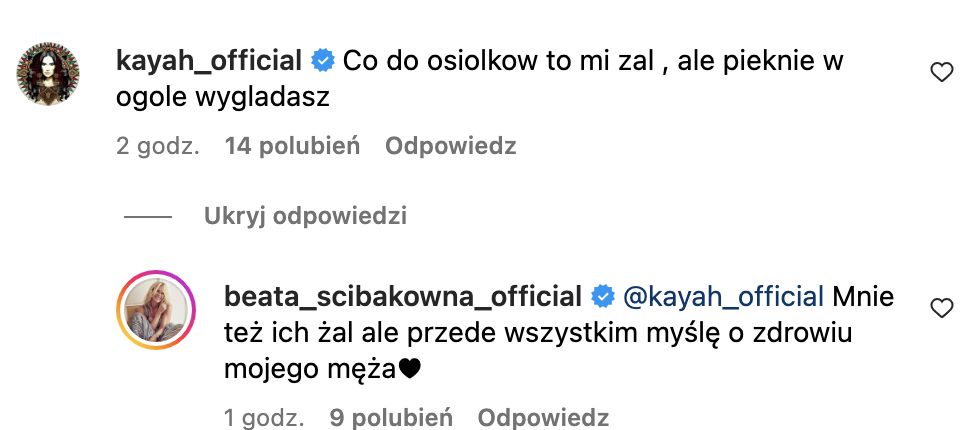The width and height of the screenshot is (970, 430).
Task: Like beata_scibakowna_official's reply with the heart
Action: (x=941, y=308)
